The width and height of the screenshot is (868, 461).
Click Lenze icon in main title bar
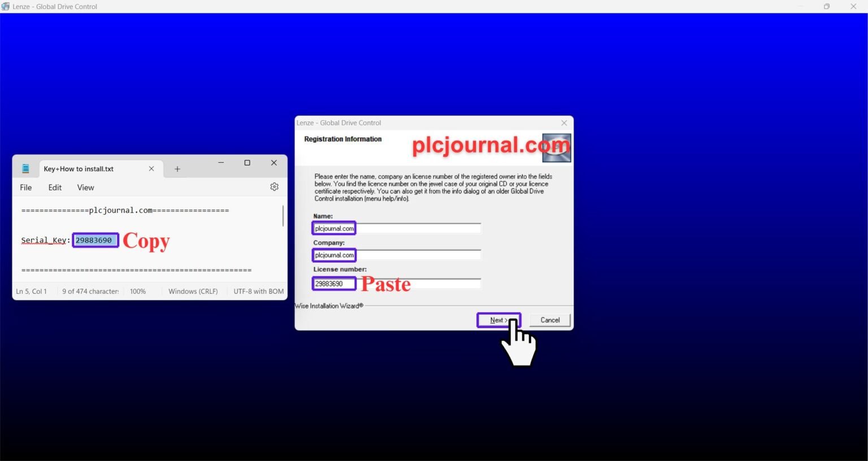[x=6, y=6]
